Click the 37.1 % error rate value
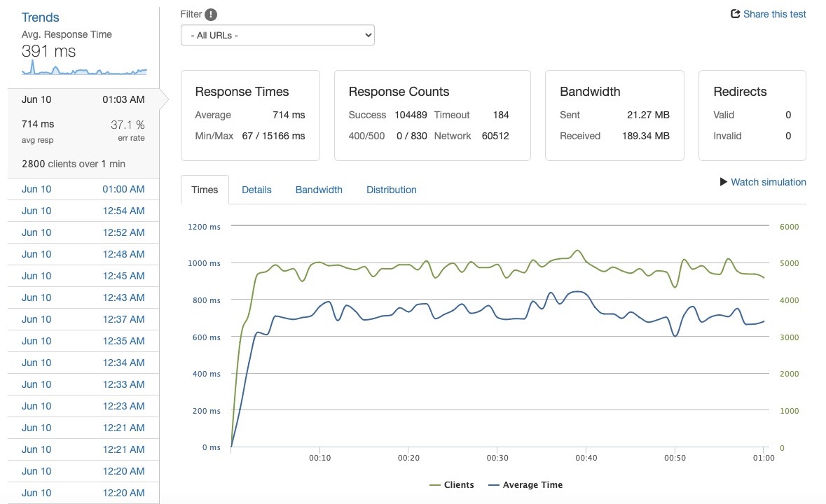The image size is (826, 504). tap(128, 125)
